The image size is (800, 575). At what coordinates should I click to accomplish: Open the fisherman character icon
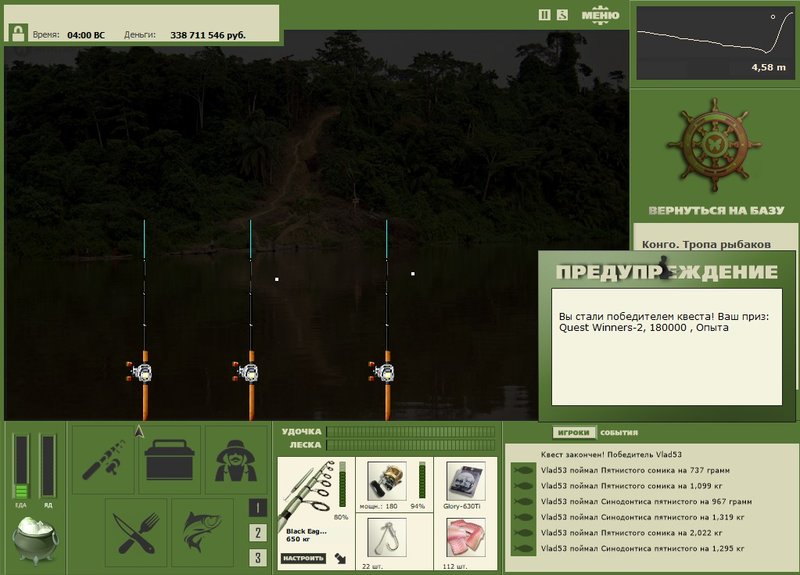[x=236, y=460]
